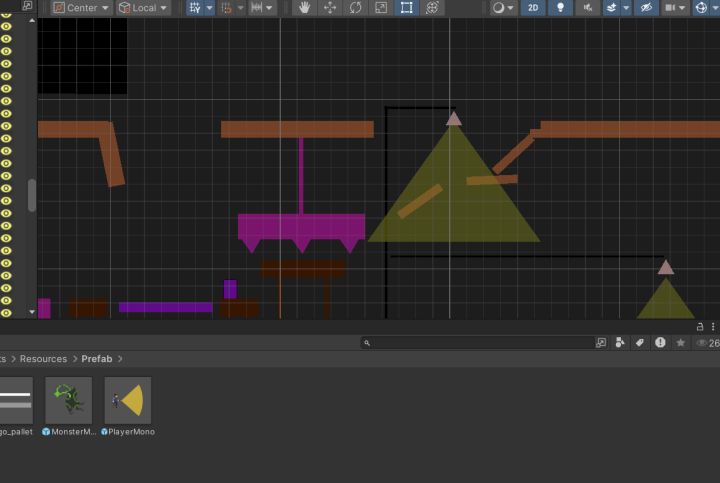Toggle scene lighting bulb
720x483 pixels.
(x=560, y=8)
